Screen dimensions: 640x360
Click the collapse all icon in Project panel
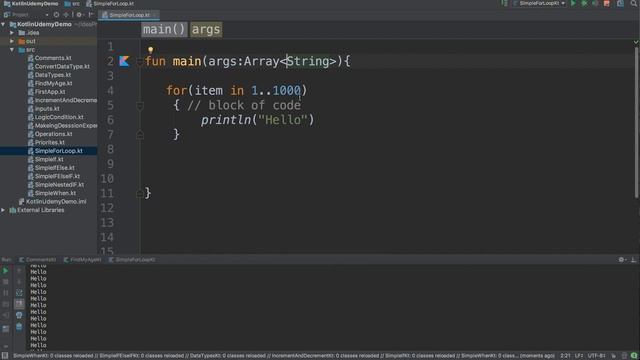67,15
